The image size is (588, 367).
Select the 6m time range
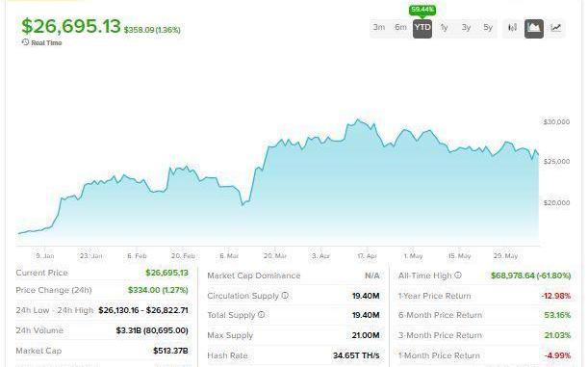400,27
